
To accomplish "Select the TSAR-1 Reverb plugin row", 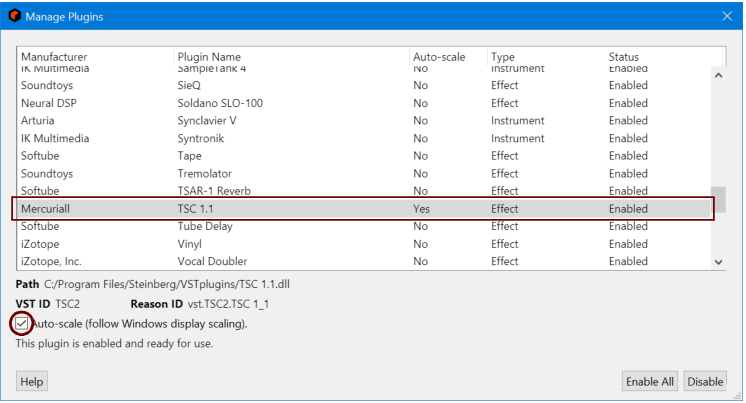I will (364, 191).
